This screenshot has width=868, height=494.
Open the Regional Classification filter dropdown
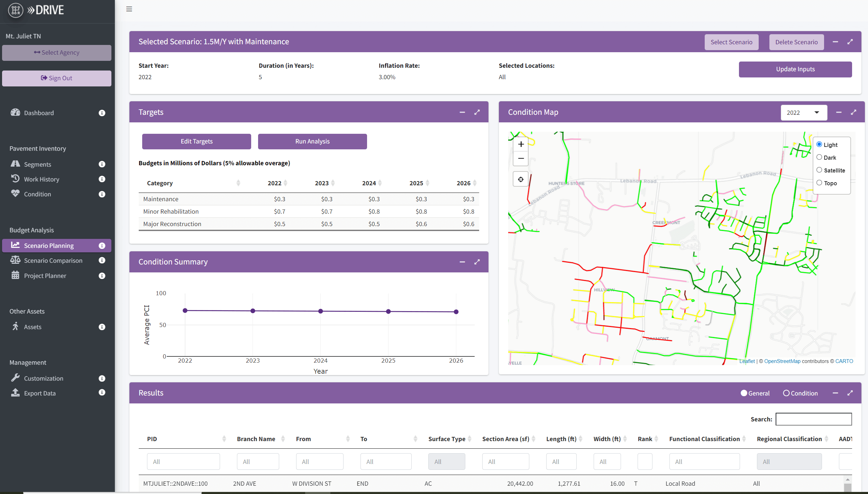789,461
